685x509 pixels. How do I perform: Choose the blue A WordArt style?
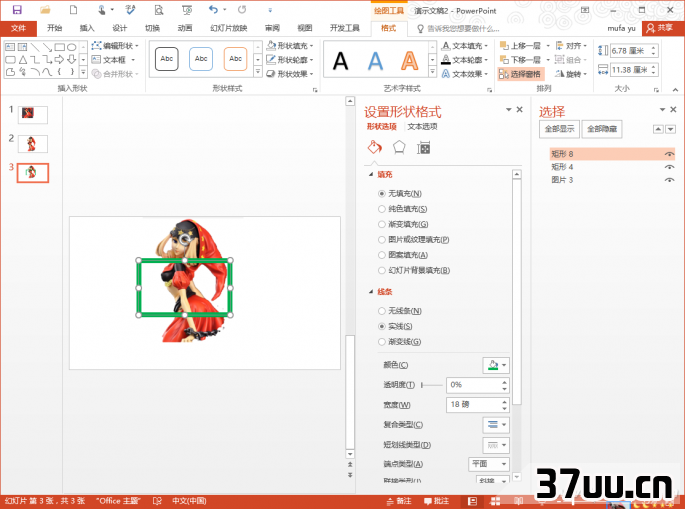(375, 60)
